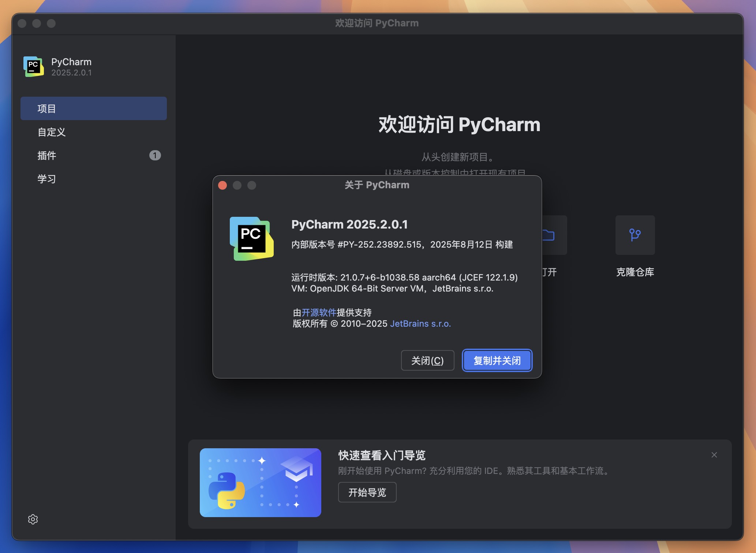
Task: Click the PyCharm logo in the sidebar
Action: click(x=33, y=67)
